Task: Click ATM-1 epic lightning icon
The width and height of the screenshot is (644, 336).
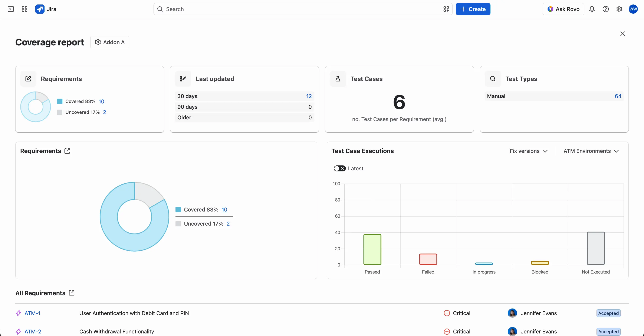Action: tap(19, 313)
